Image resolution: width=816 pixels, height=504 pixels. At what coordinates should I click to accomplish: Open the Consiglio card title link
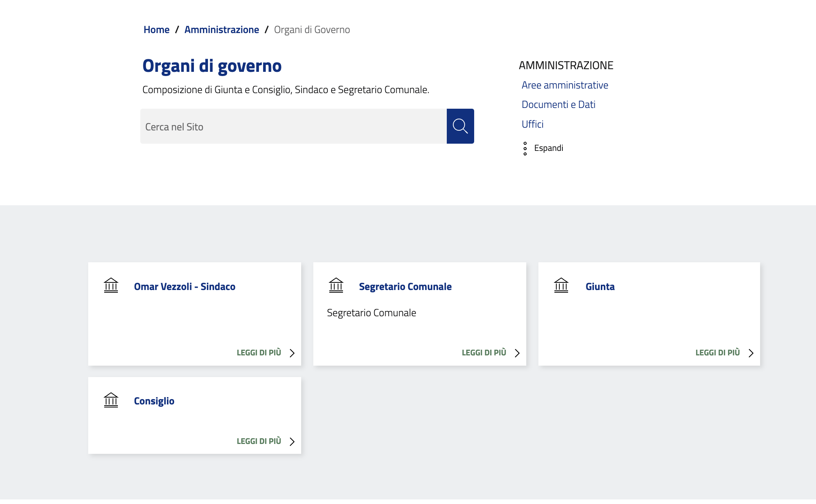[154, 401]
